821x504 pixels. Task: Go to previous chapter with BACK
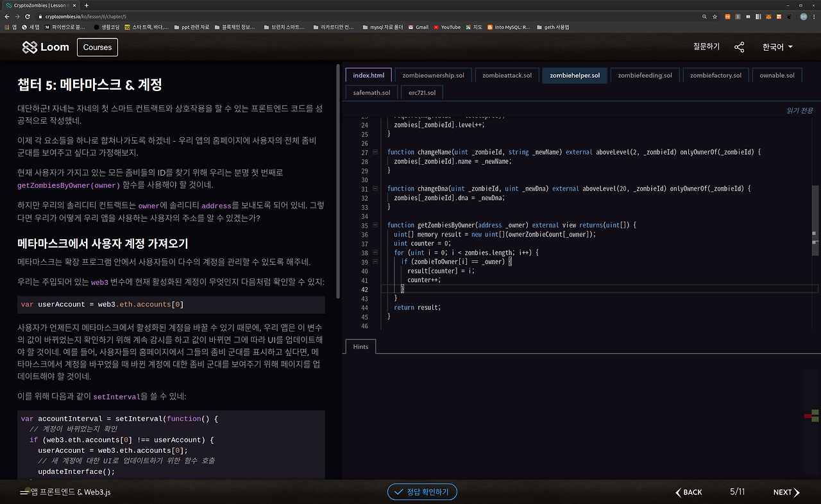(x=689, y=492)
